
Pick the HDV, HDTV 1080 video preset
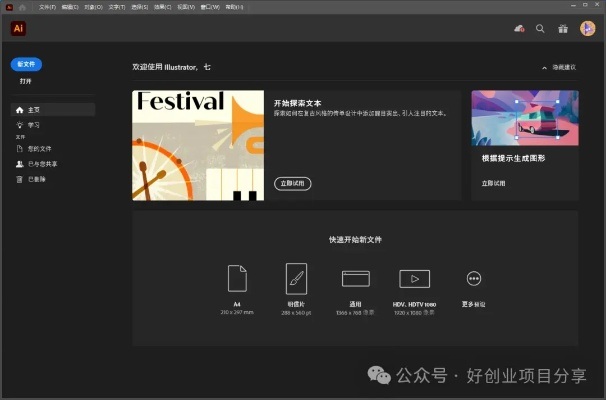(414, 279)
